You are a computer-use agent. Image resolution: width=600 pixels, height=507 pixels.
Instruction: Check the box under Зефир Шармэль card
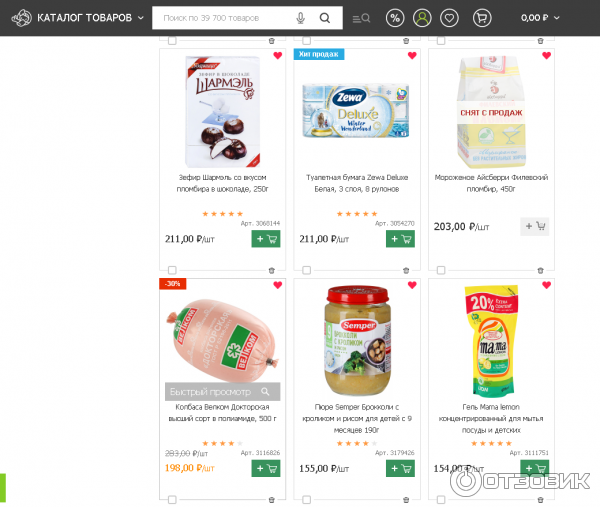[172, 270]
